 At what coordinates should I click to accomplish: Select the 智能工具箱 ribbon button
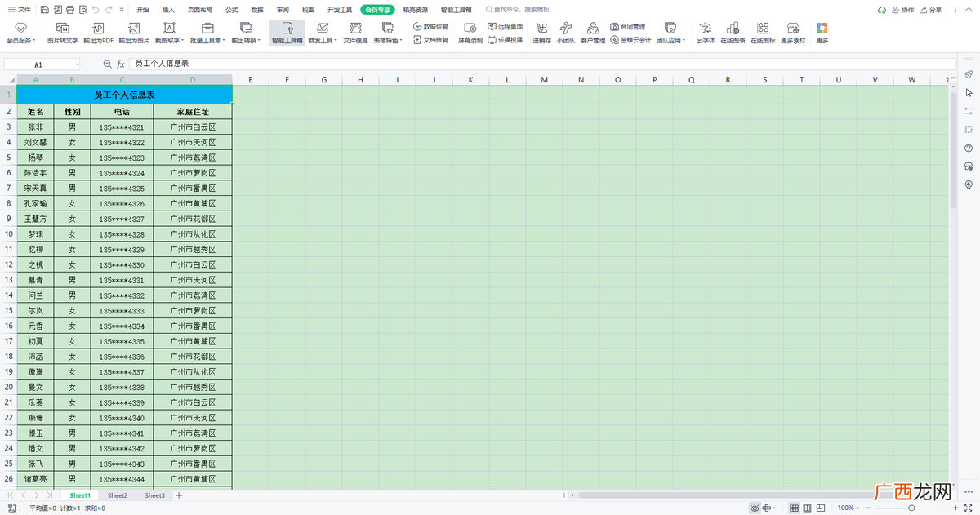click(x=287, y=33)
